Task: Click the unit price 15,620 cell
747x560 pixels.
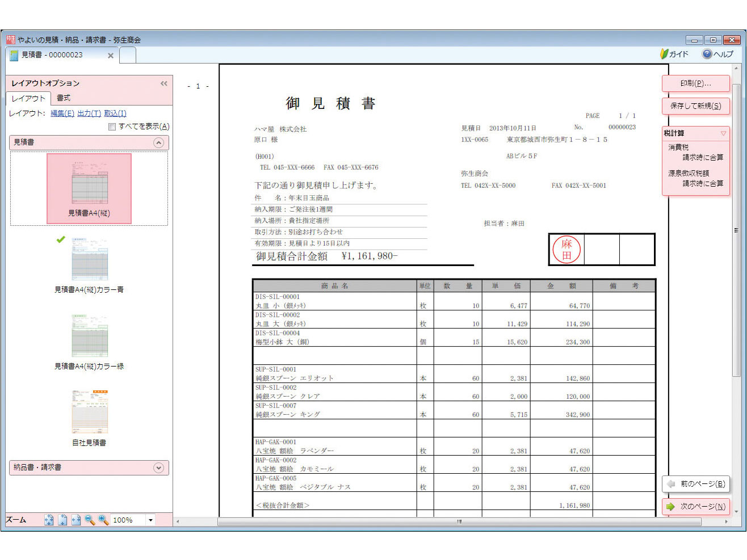Action: [x=517, y=342]
